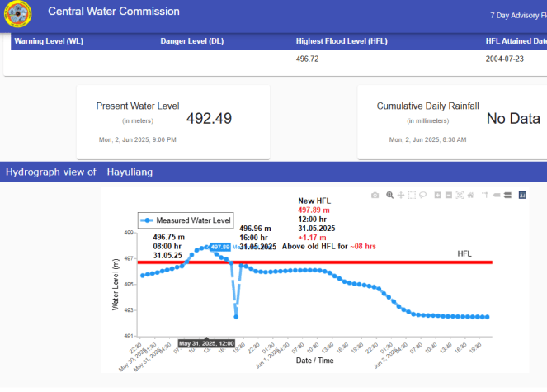Download the hydrograph as PNG via camera icon

coord(375,196)
